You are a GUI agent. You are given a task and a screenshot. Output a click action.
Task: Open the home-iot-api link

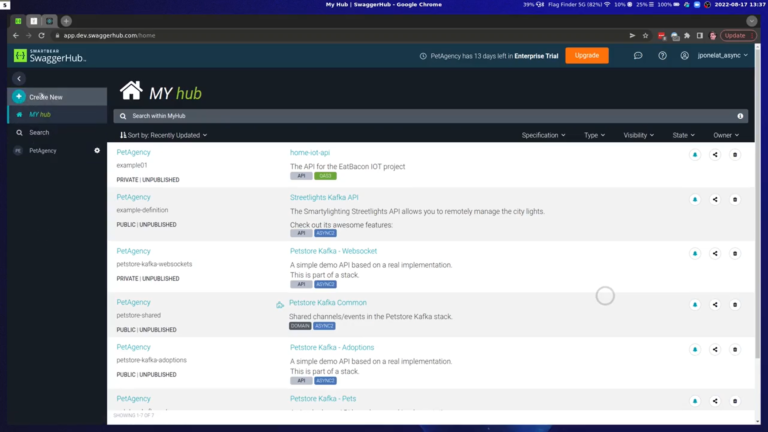tap(310, 153)
